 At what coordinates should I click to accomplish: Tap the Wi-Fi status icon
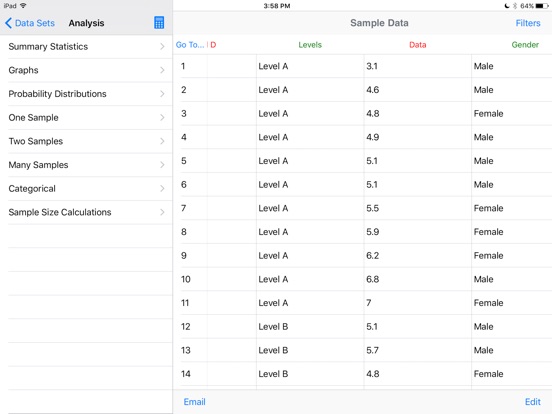tap(23, 6)
